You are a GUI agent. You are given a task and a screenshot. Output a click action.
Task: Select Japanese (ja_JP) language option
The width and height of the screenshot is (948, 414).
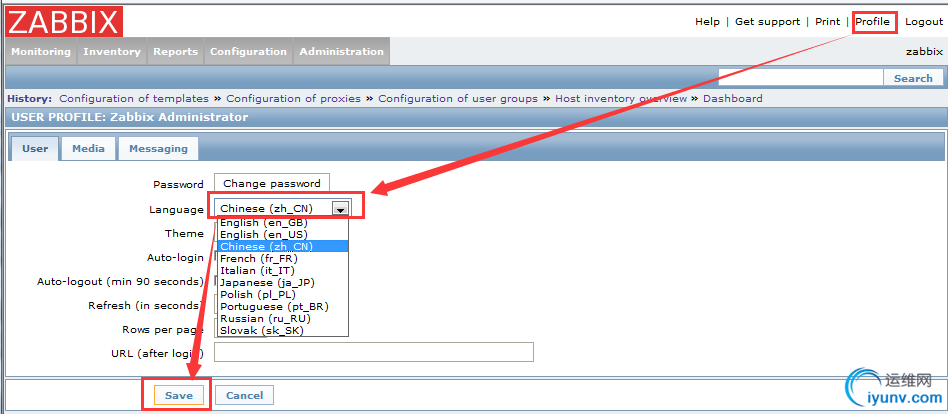(282, 282)
